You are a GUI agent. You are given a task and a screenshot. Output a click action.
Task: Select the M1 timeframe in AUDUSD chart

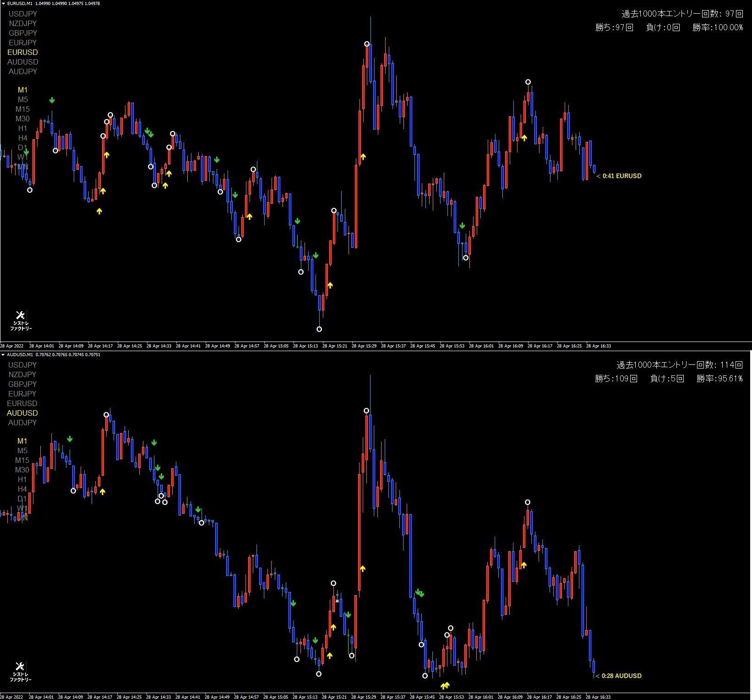[22, 441]
